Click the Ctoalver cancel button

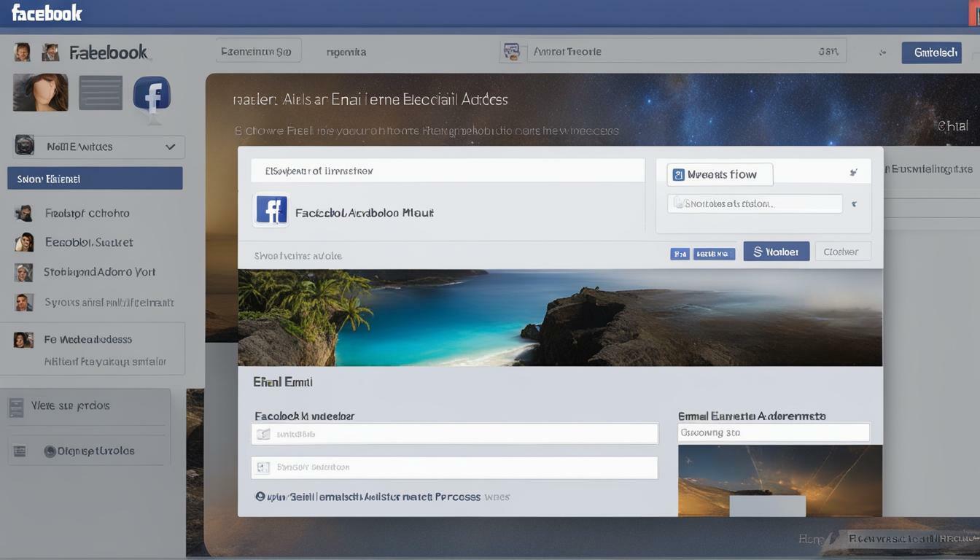click(x=842, y=252)
